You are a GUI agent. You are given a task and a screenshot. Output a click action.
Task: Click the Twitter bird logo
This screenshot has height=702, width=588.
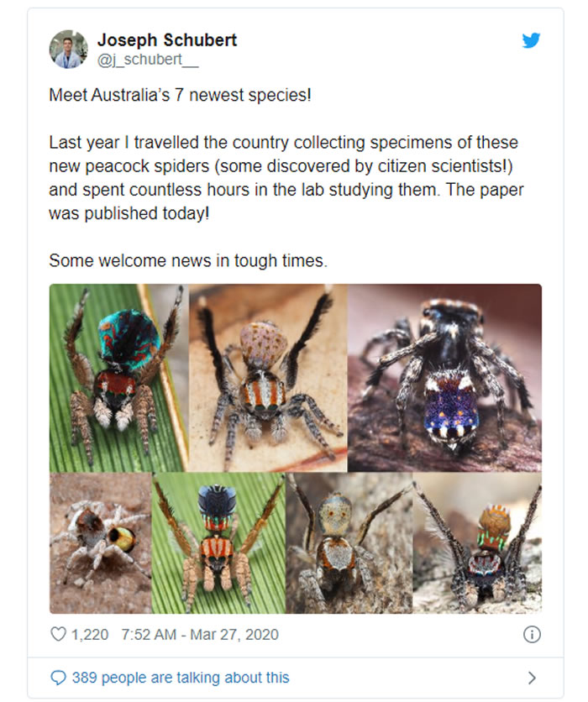pyautogui.click(x=531, y=39)
